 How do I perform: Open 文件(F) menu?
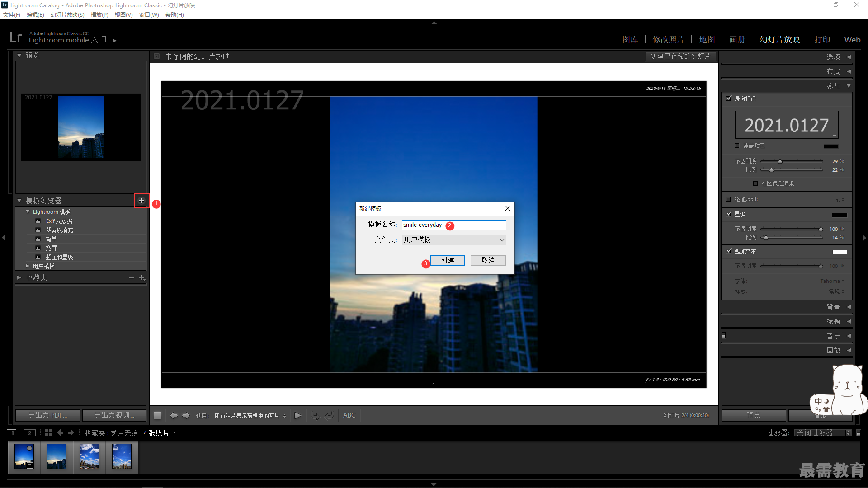pos(12,15)
